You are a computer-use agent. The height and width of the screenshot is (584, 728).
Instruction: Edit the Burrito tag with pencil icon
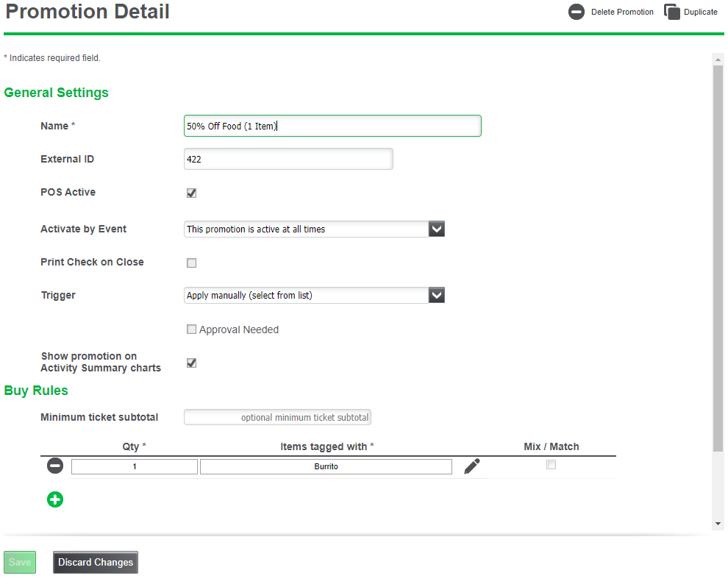[x=472, y=466]
